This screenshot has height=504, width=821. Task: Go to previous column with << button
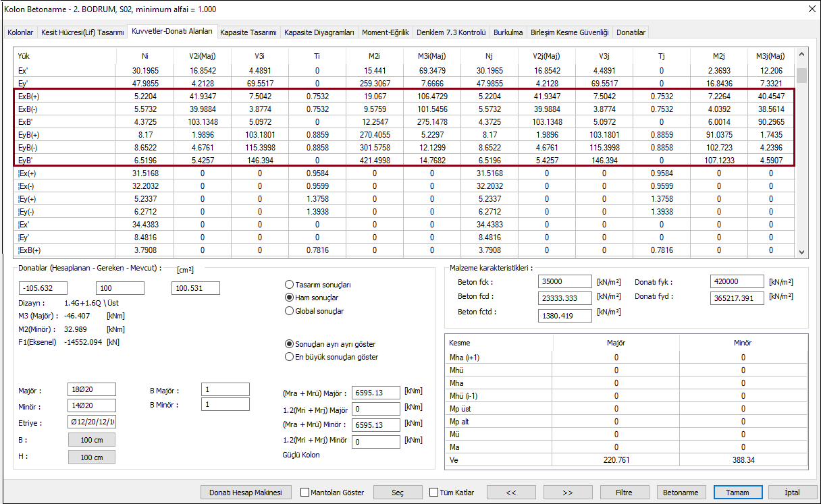click(511, 493)
